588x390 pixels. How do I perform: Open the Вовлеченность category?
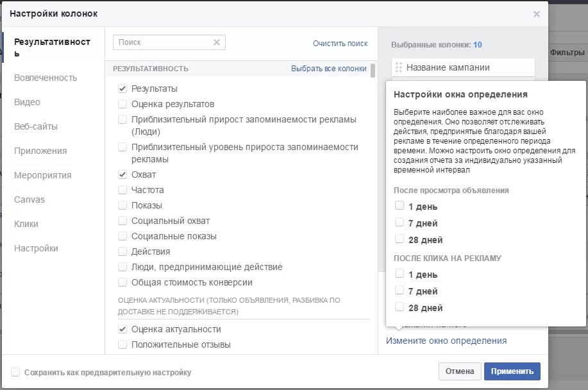click(46, 78)
